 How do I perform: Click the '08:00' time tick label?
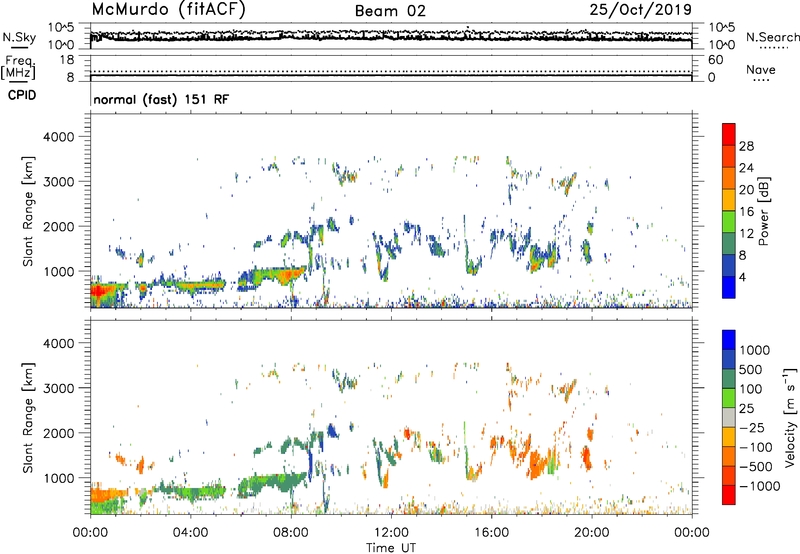coord(291,533)
